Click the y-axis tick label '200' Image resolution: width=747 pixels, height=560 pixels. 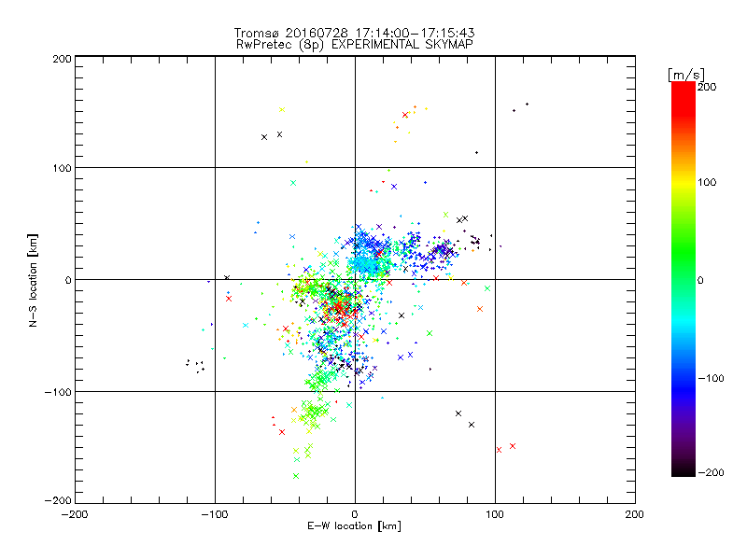(62, 59)
